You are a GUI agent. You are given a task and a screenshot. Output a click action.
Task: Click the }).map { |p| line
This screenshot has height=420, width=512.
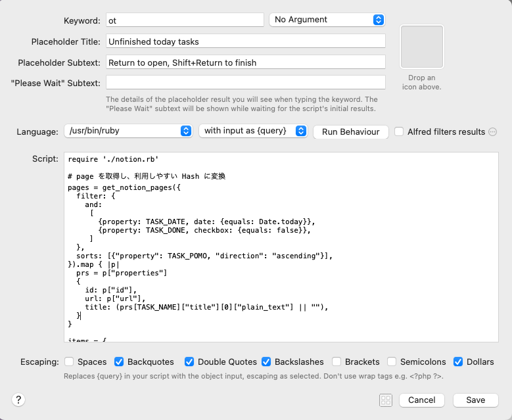[94, 264]
